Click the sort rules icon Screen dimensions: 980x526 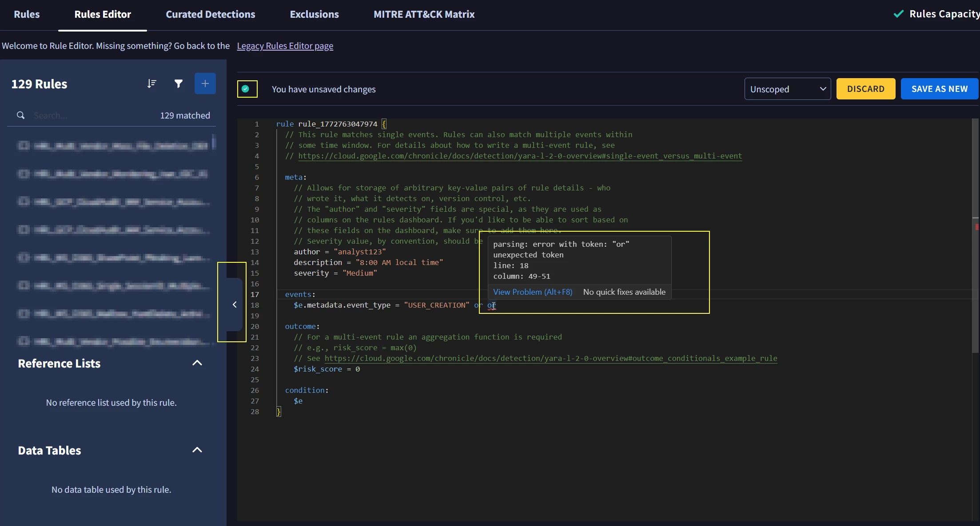click(x=152, y=84)
